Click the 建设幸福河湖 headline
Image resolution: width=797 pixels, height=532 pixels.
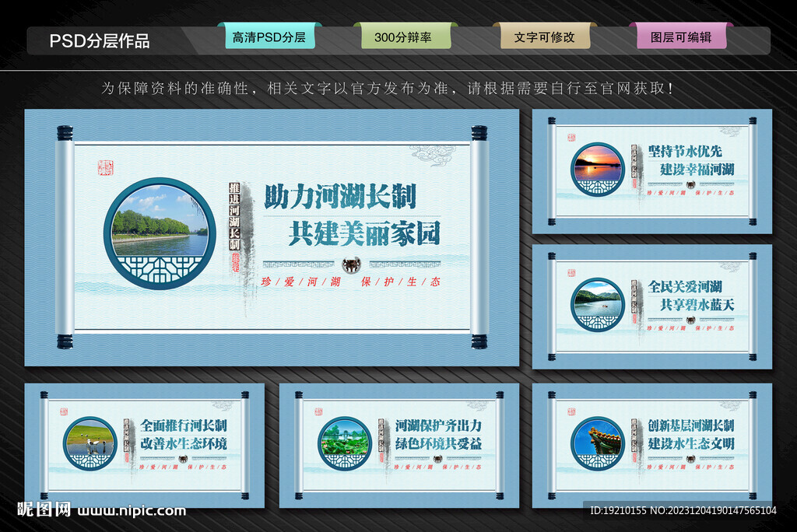pos(697,170)
